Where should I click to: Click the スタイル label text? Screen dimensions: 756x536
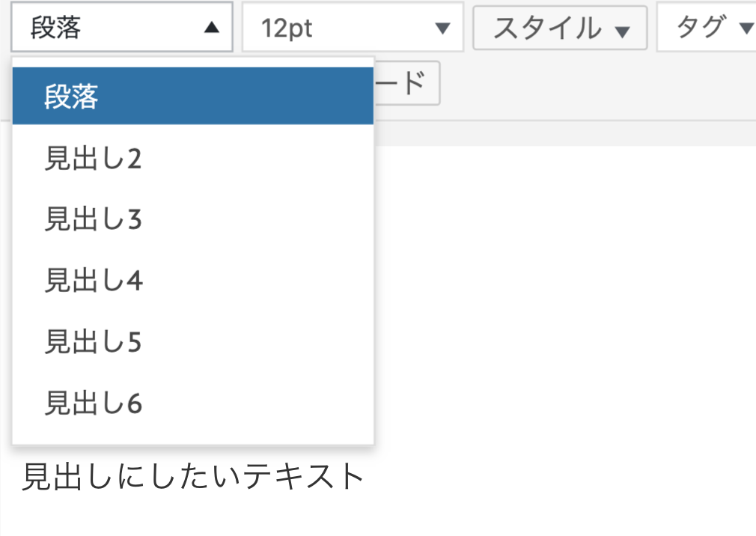(x=548, y=28)
